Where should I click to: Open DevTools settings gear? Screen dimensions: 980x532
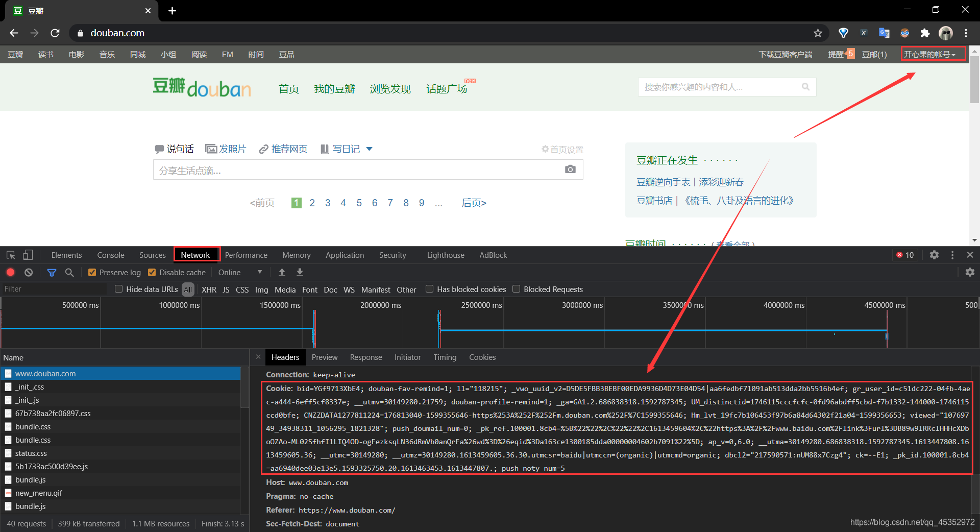click(x=934, y=255)
